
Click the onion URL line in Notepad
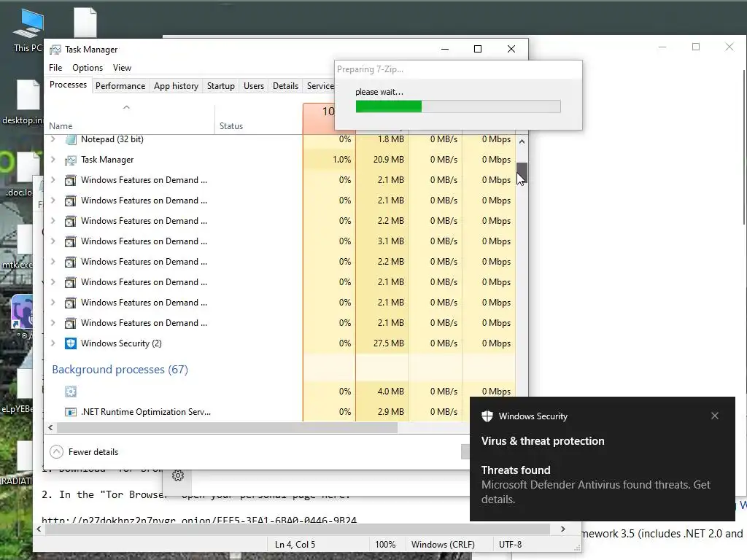click(x=199, y=520)
